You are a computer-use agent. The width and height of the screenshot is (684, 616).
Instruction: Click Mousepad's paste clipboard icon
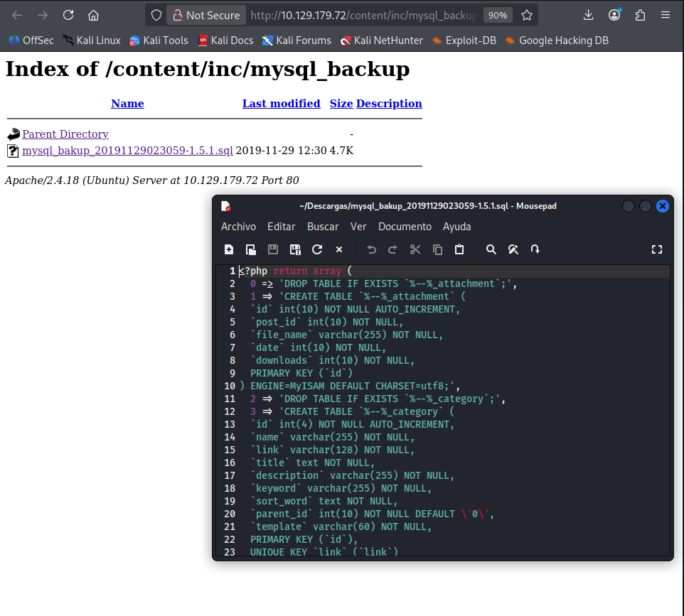point(459,249)
